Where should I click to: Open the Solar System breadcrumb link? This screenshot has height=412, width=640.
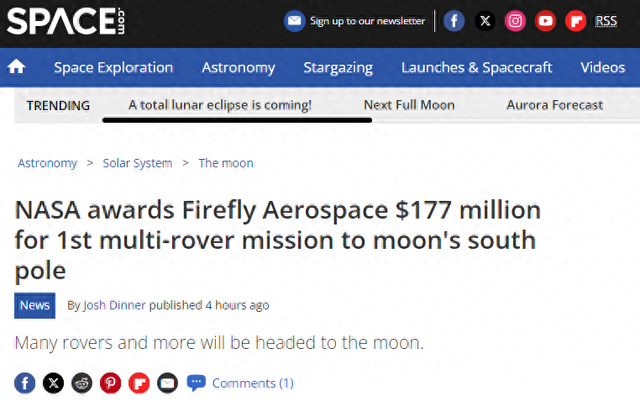(x=138, y=163)
